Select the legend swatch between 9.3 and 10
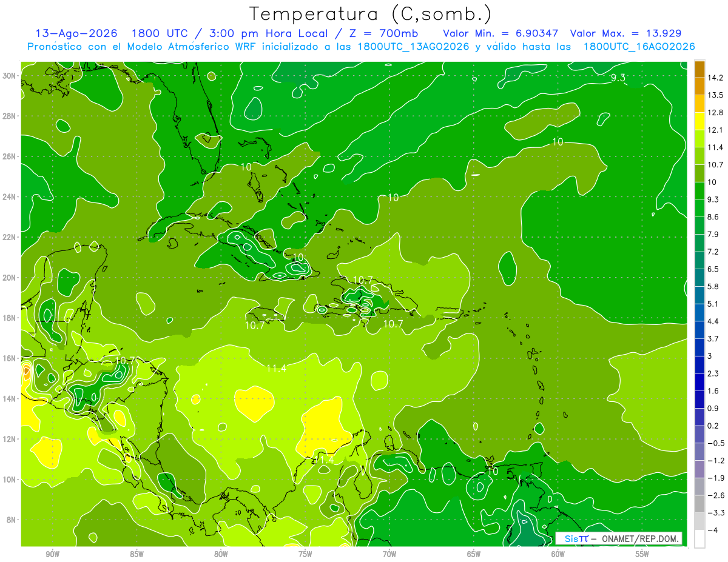728x562 pixels. (x=699, y=190)
